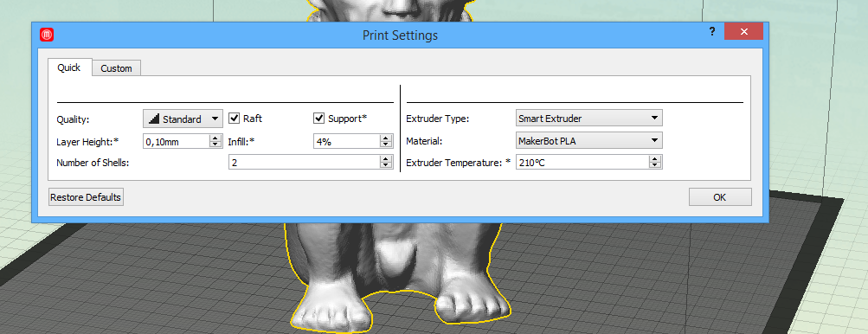The height and width of the screenshot is (334, 868).
Task: Increase Number of Shells with up arrow
Action: 386,159
